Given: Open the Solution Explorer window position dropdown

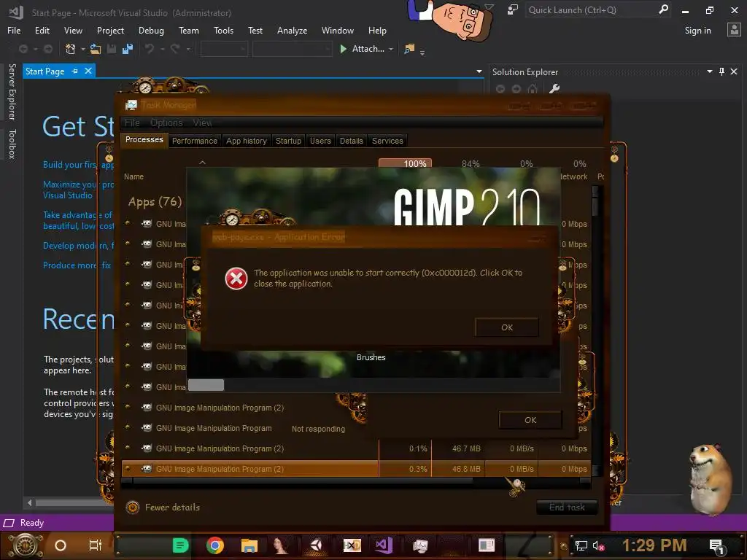Looking at the screenshot, I should tap(709, 71).
